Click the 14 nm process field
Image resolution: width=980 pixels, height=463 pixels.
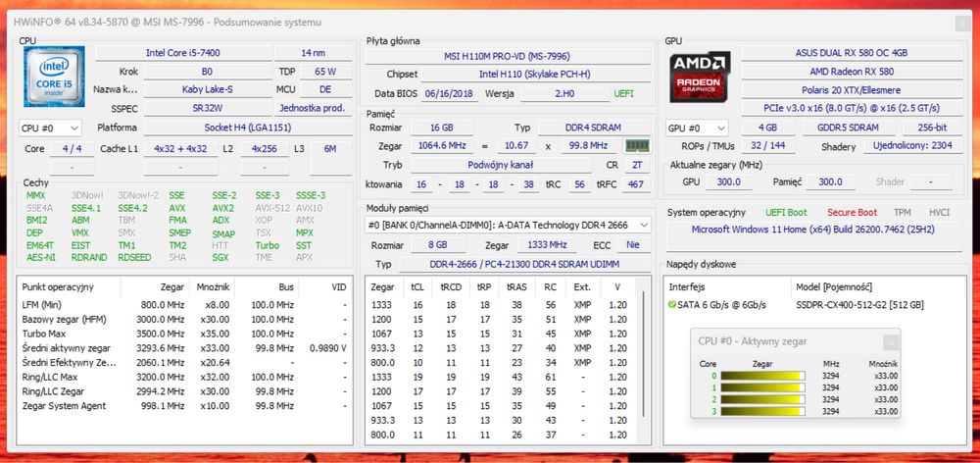pyautogui.click(x=314, y=53)
